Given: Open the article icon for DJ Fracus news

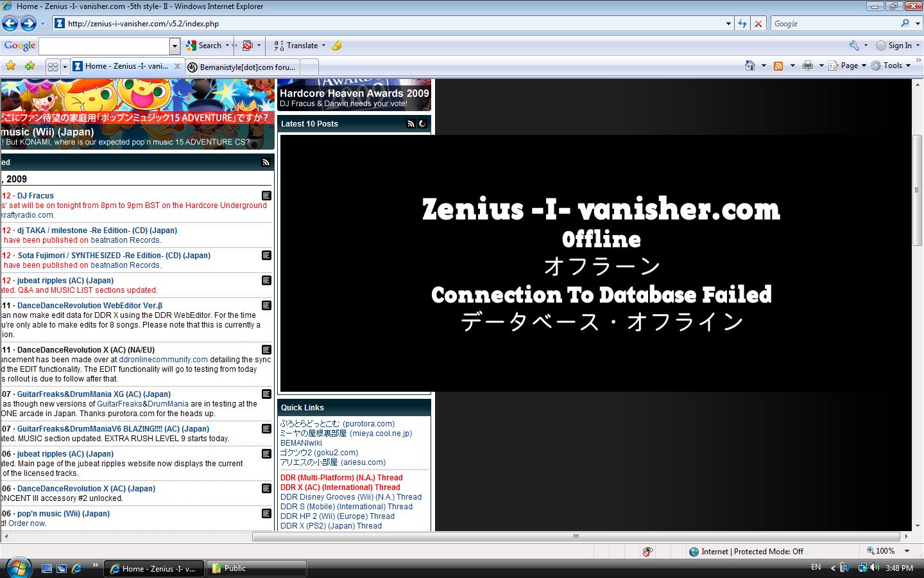Looking at the screenshot, I should point(266,195).
